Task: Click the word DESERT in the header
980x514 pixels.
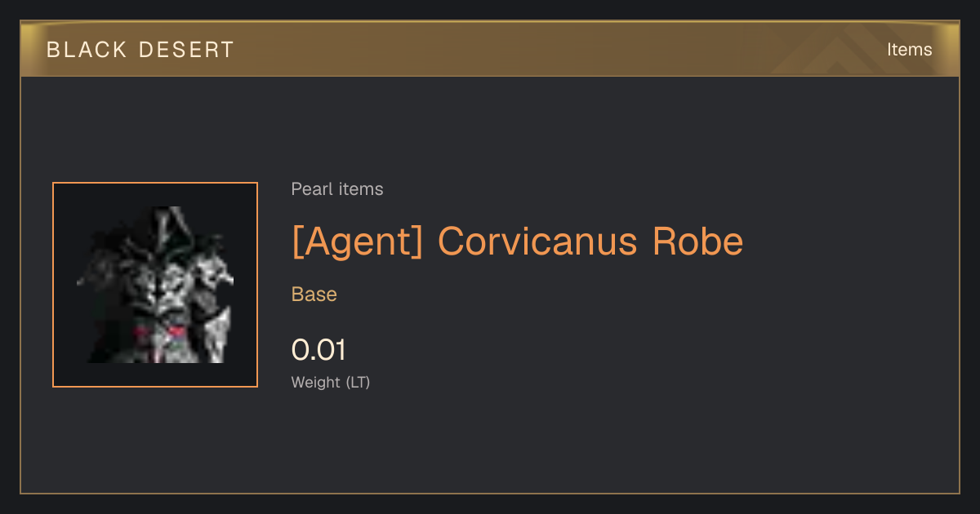Action: [187, 50]
